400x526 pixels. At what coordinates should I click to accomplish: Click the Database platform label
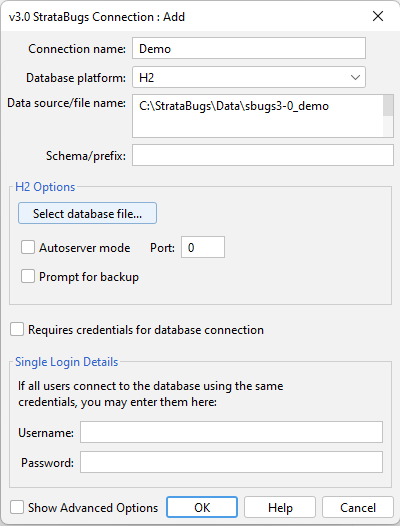coord(76,78)
